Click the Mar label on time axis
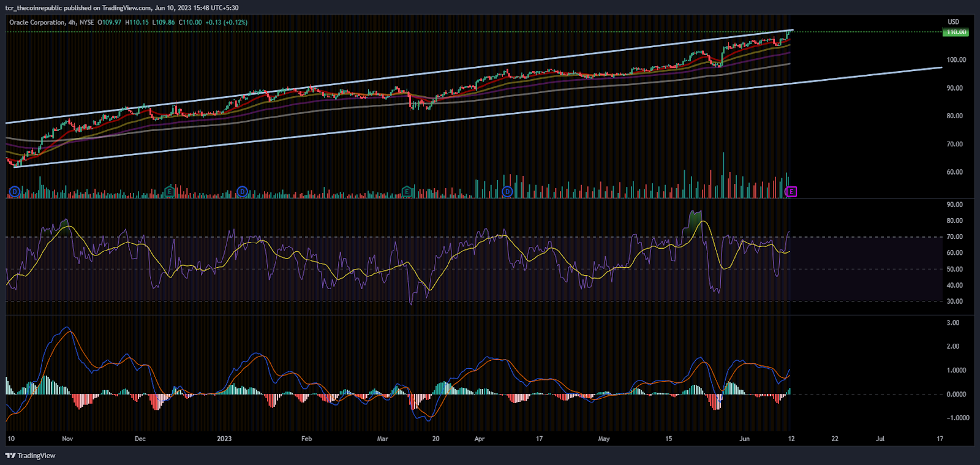 (x=383, y=439)
